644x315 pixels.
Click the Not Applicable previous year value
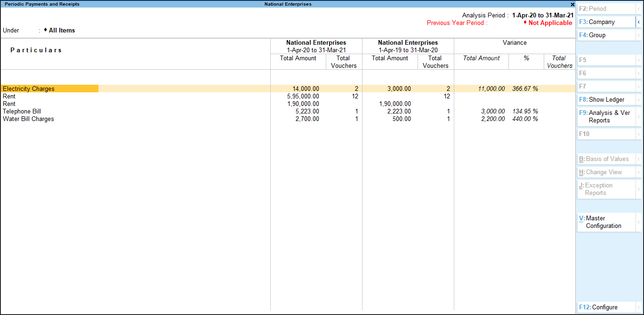pos(550,23)
